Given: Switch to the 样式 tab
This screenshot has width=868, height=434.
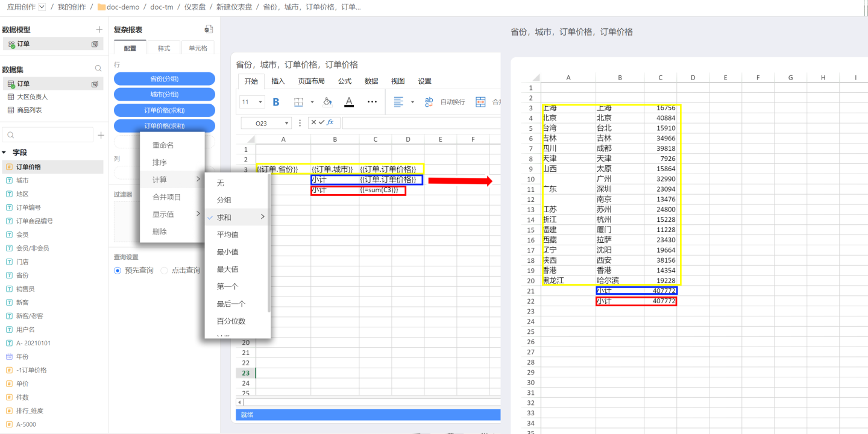Looking at the screenshot, I should coord(164,48).
